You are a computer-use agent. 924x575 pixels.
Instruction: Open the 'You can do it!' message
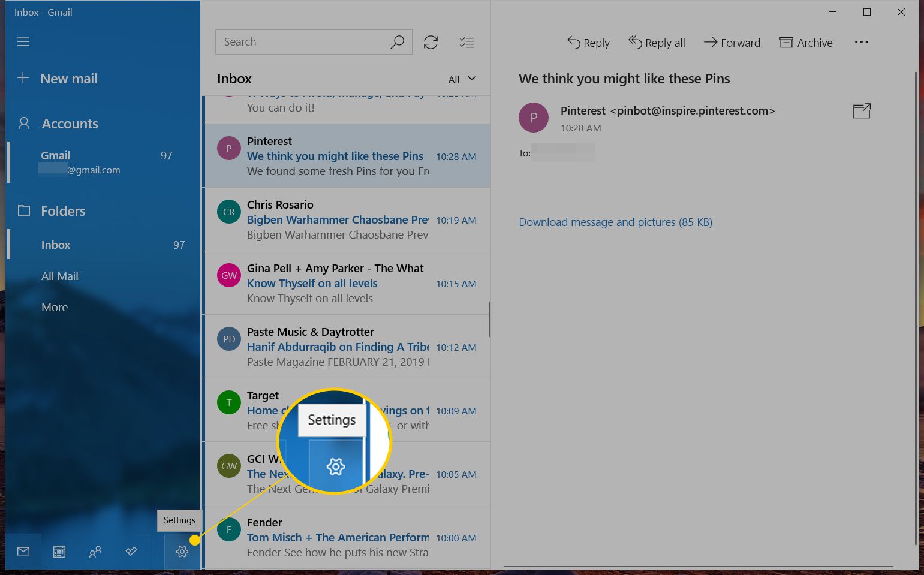tap(348, 109)
